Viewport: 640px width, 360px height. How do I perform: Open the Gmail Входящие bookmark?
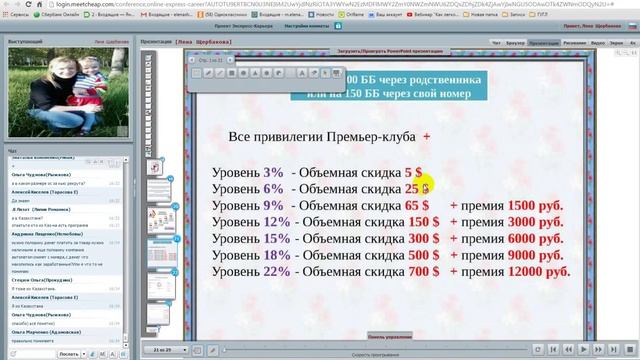167,14
